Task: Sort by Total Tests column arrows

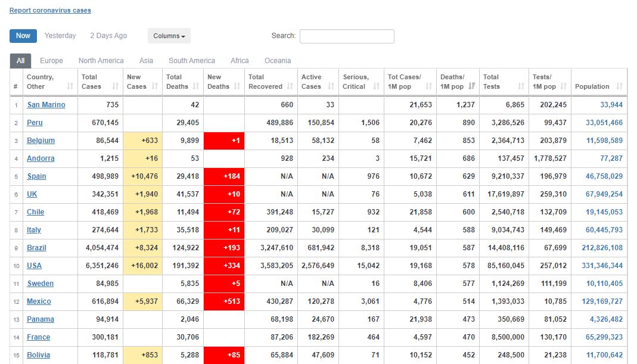Action: pyautogui.click(x=521, y=86)
